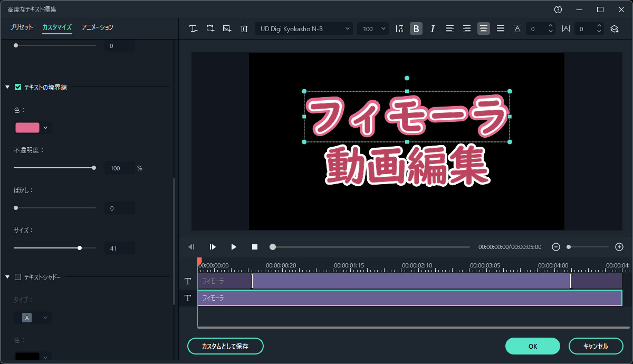Select center text alignment
This screenshot has width=633, height=364.
pyautogui.click(x=484, y=29)
